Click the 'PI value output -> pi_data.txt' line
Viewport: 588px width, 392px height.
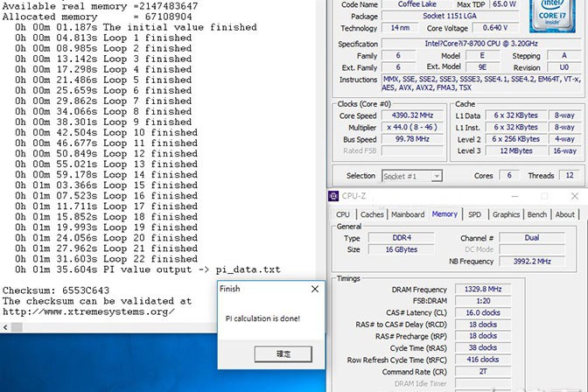(x=148, y=269)
